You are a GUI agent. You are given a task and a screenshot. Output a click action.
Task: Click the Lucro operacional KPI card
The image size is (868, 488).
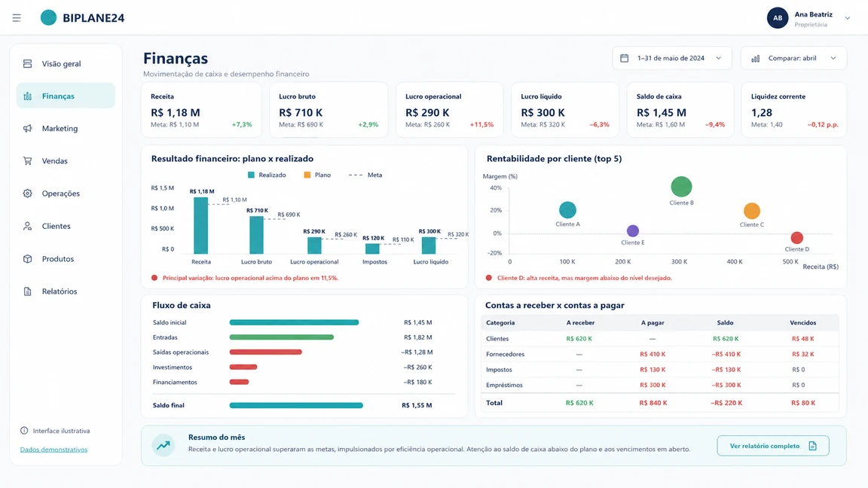450,109
